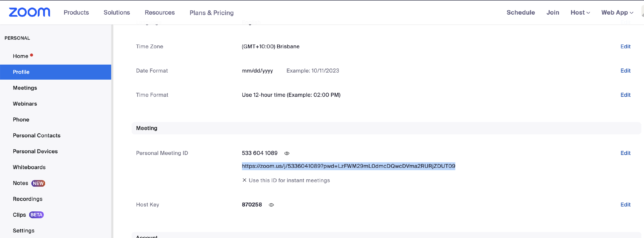
Task: Click the Schedule link in header
Action: (521, 12)
